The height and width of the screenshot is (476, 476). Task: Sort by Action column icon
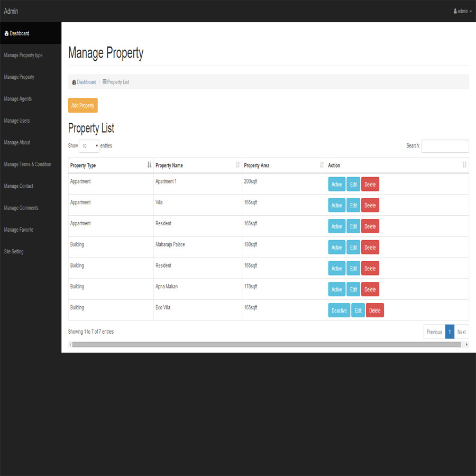click(x=464, y=165)
